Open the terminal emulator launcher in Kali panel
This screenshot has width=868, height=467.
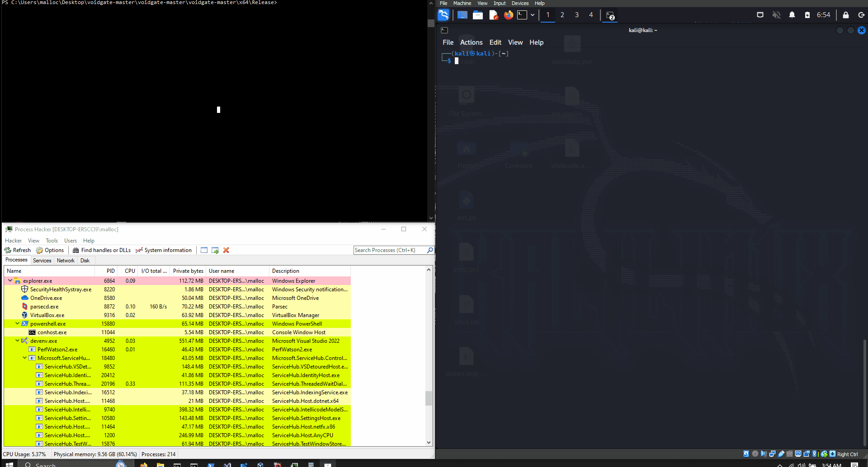coord(522,15)
